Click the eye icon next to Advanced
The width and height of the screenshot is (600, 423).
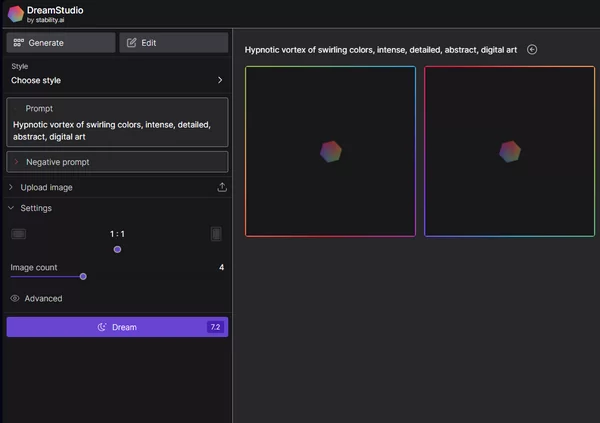(15, 298)
